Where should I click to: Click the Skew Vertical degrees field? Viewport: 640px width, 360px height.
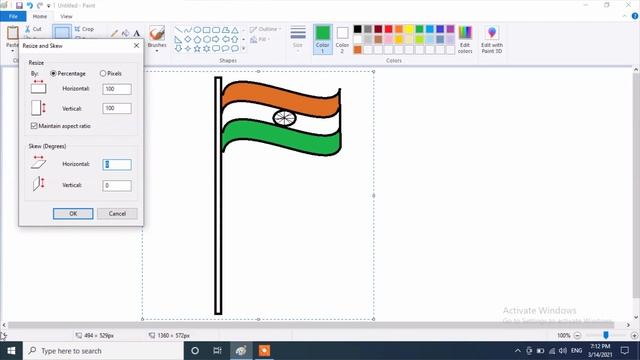point(117,185)
